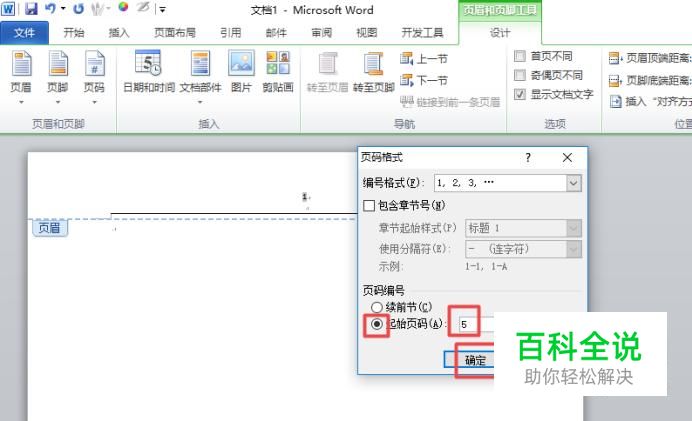Check 包含章节号 checkbox
Image resolution: width=692 pixels, height=421 pixels.
click(369, 206)
